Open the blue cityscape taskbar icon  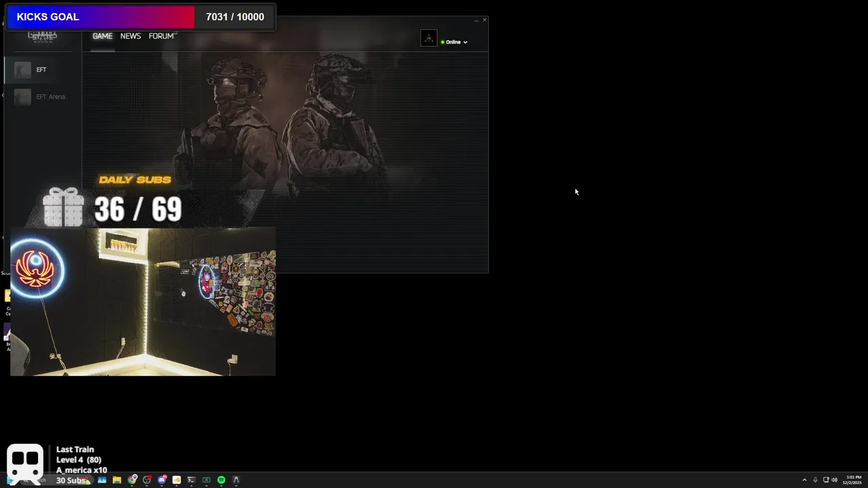point(102,480)
